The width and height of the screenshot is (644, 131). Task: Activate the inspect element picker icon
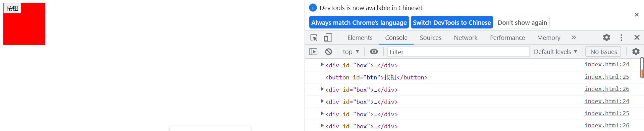314,38
